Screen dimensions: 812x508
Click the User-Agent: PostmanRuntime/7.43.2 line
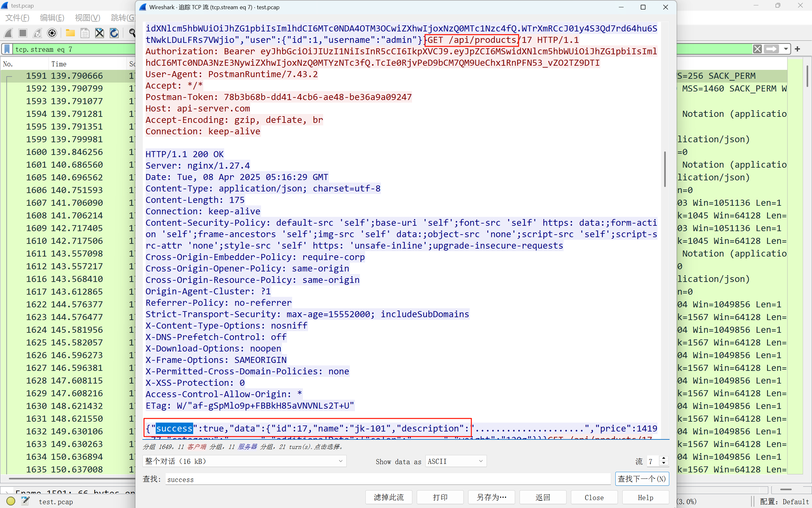(232, 74)
